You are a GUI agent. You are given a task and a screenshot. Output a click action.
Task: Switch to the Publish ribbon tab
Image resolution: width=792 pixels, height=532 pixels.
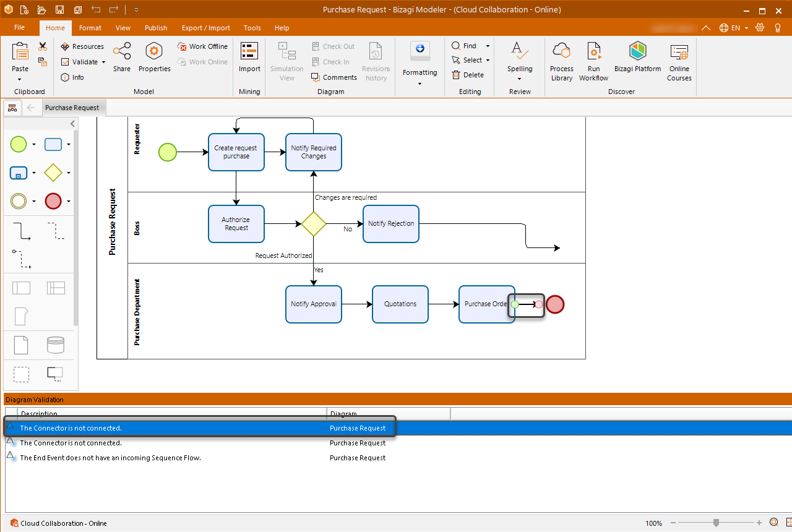pos(156,28)
